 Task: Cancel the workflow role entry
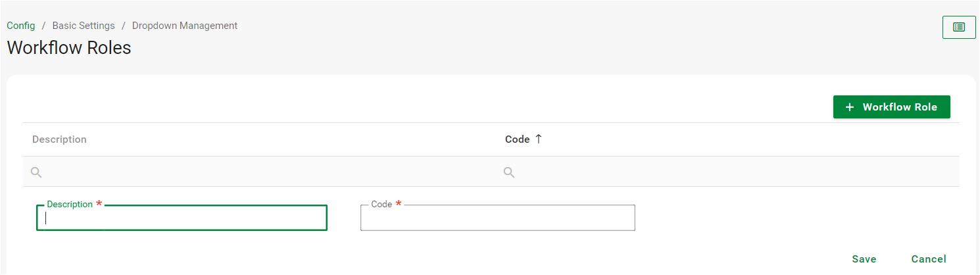click(x=929, y=259)
